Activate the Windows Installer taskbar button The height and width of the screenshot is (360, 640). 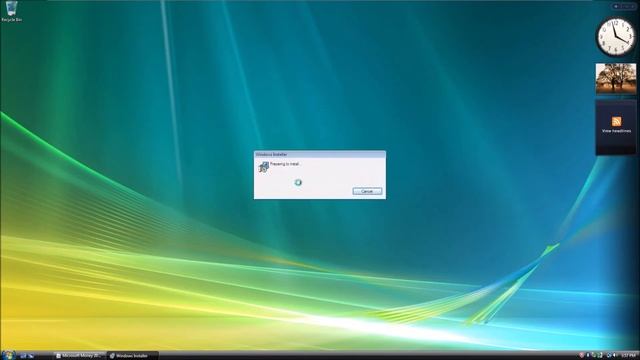(x=132, y=356)
